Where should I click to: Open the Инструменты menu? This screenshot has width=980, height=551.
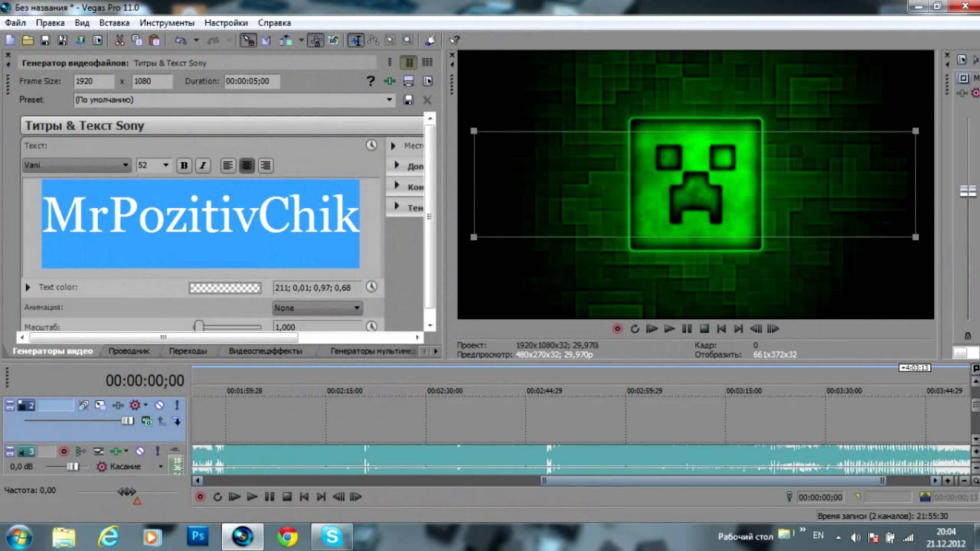pyautogui.click(x=167, y=23)
